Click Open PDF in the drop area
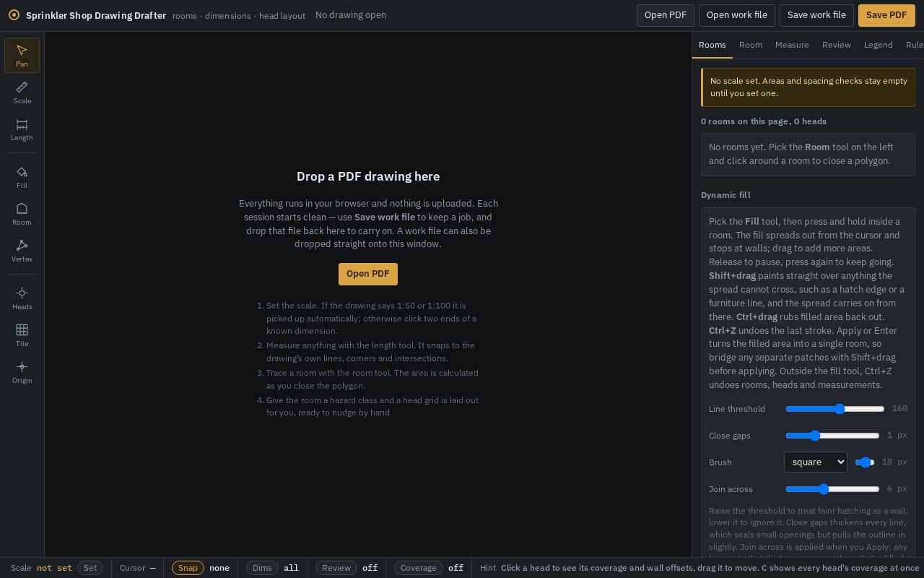This screenshot has height=578, width=924. click(x=368, y=274)
